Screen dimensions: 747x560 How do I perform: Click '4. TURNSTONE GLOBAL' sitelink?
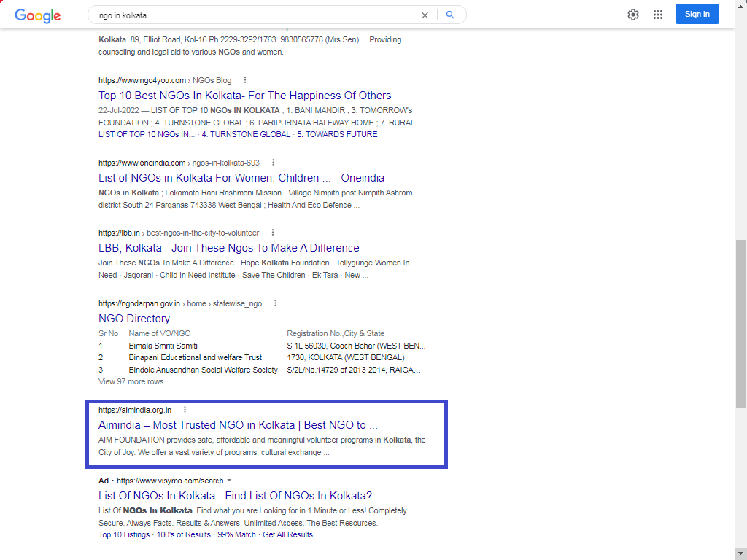pos(246,134)
